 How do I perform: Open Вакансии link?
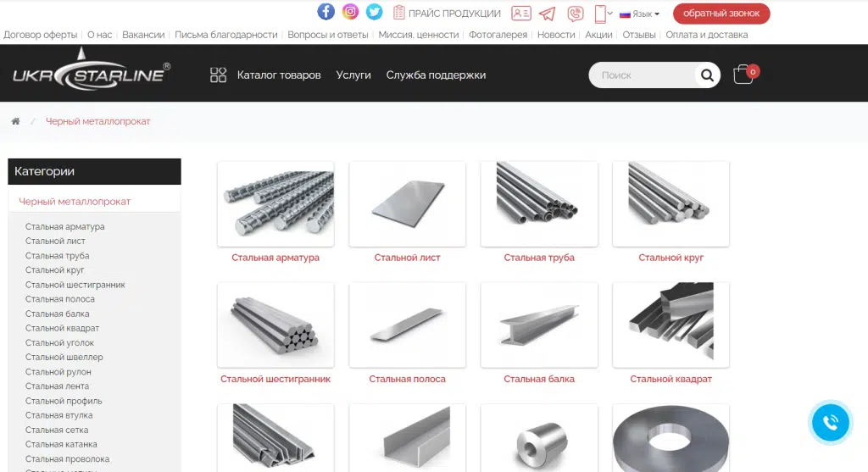(x=143, y=34)
